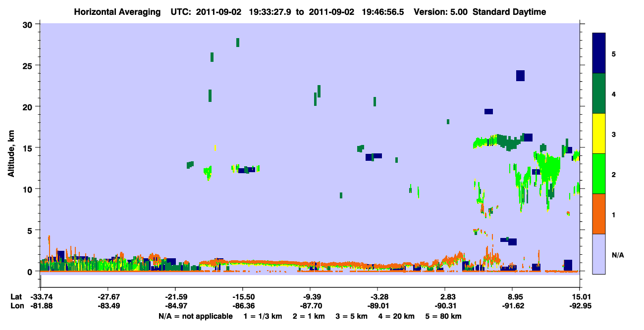Screen dimensions: 644x330
Task: Click legend text '3 = 5 km'
Action: [352, 316]
